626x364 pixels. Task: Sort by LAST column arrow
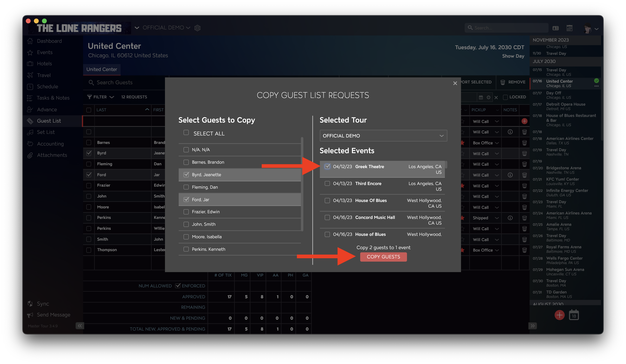[147, 109]
